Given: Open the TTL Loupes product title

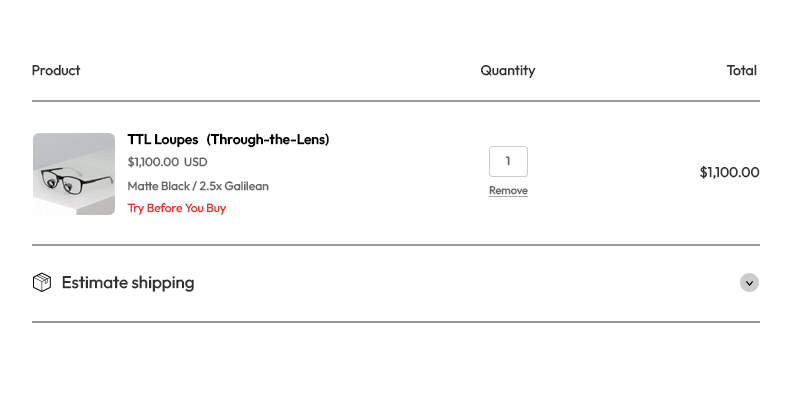Looking at the screenshot, I should click(x=163, y=139).
